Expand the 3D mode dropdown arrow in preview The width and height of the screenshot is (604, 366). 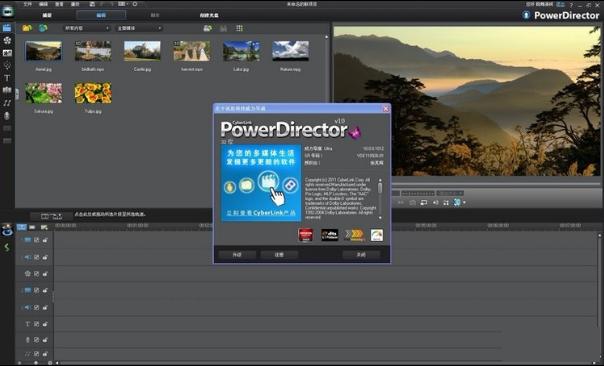(x=464, y=203)
